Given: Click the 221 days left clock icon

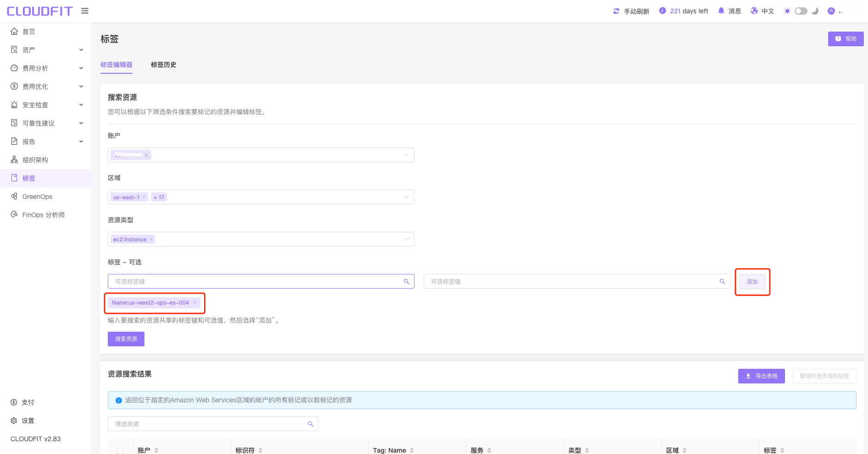Looking at the screenshot, I should [662, 11].
